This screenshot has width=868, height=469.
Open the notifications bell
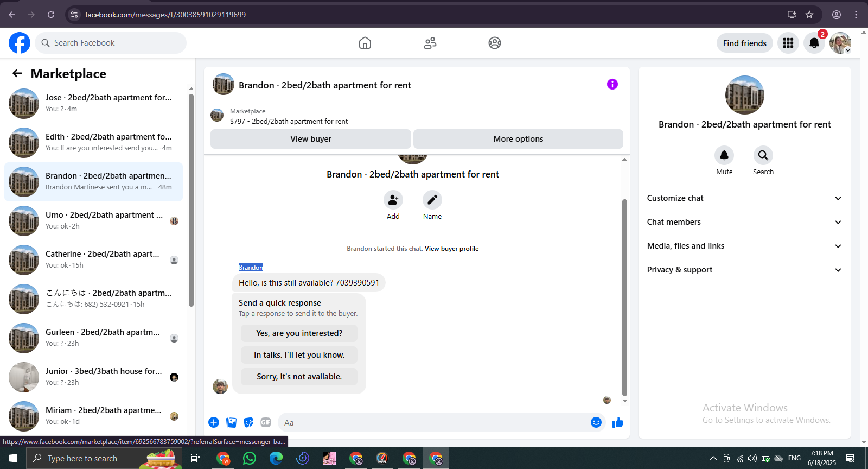[814, 43]
